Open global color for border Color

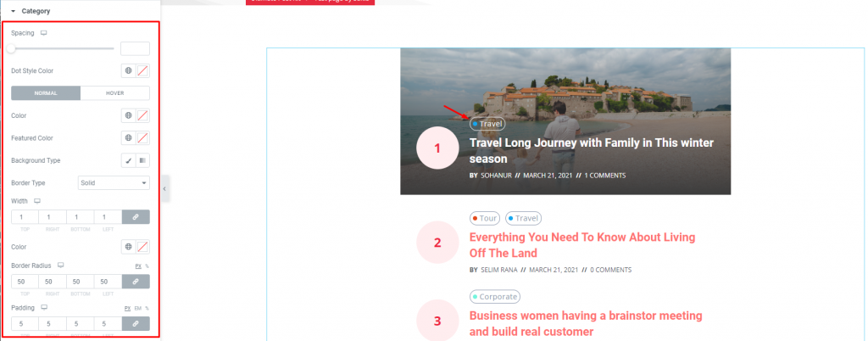[129, 247]
